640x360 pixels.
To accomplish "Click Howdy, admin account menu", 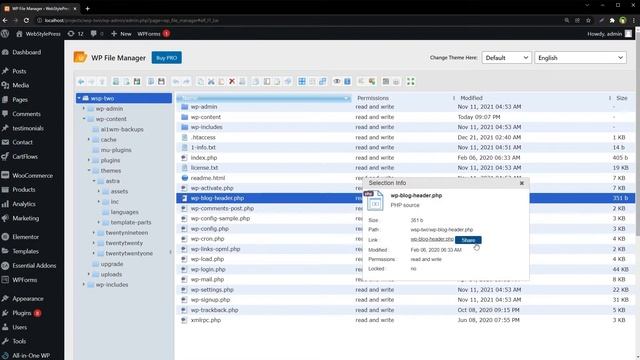I will 609,34.
